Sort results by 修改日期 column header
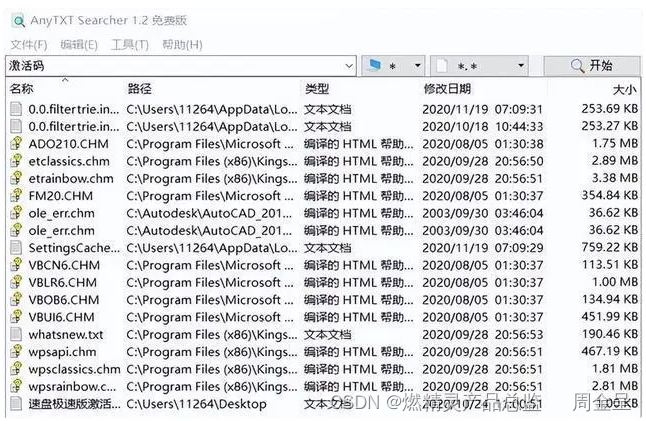Screen dimensions: 646x421 [447, 89]
